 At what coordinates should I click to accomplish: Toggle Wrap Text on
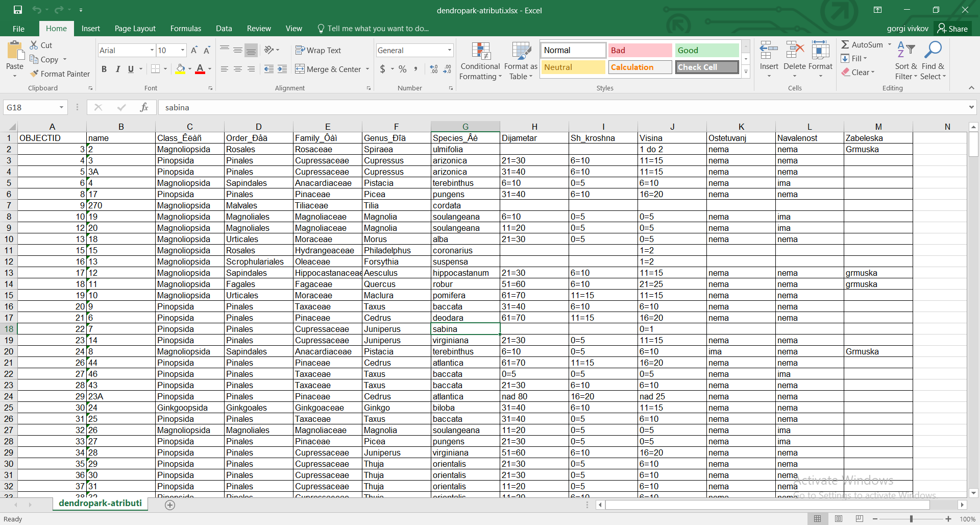click(x=318, y=50)
